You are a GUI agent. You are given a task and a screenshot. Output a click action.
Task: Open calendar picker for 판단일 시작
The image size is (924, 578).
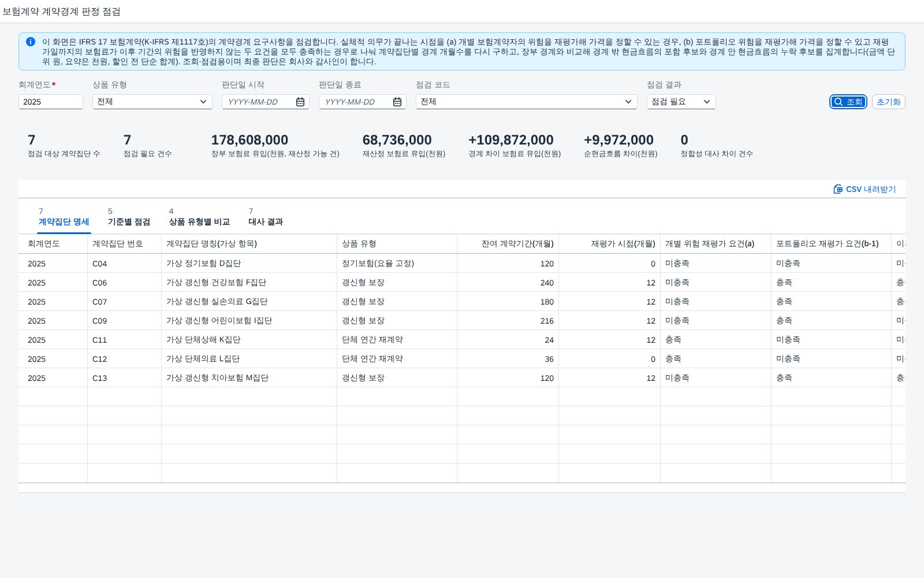300,102
